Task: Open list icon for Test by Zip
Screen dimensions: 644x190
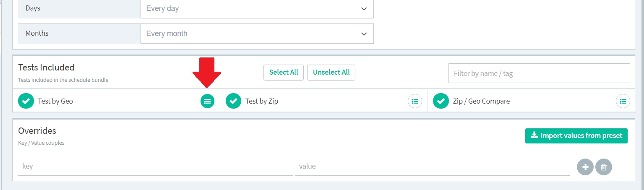Action: point(415,101)
